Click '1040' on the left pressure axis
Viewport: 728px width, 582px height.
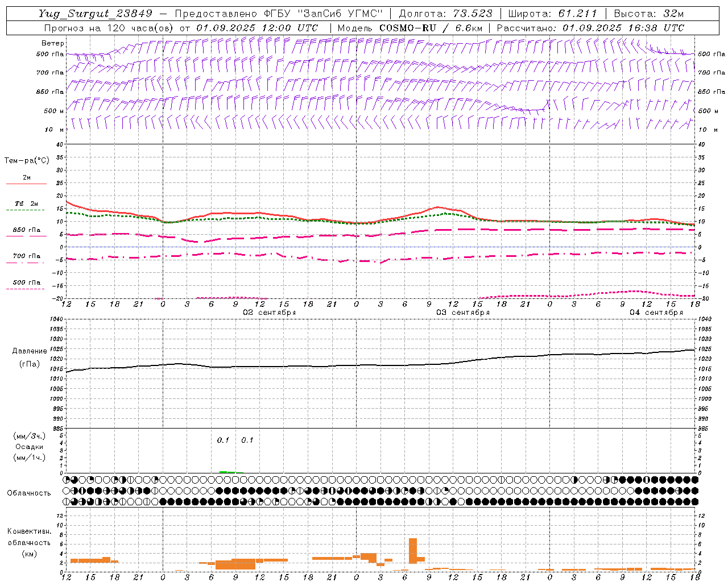57,319
